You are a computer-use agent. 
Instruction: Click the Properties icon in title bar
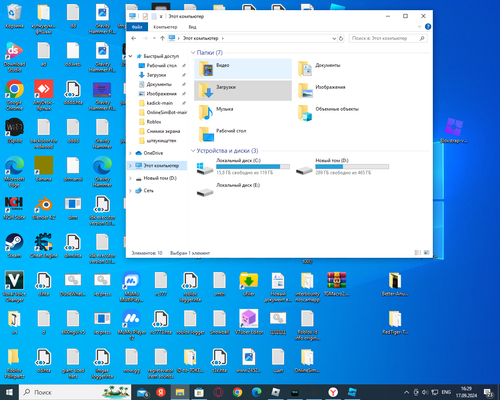pos(145,16)
